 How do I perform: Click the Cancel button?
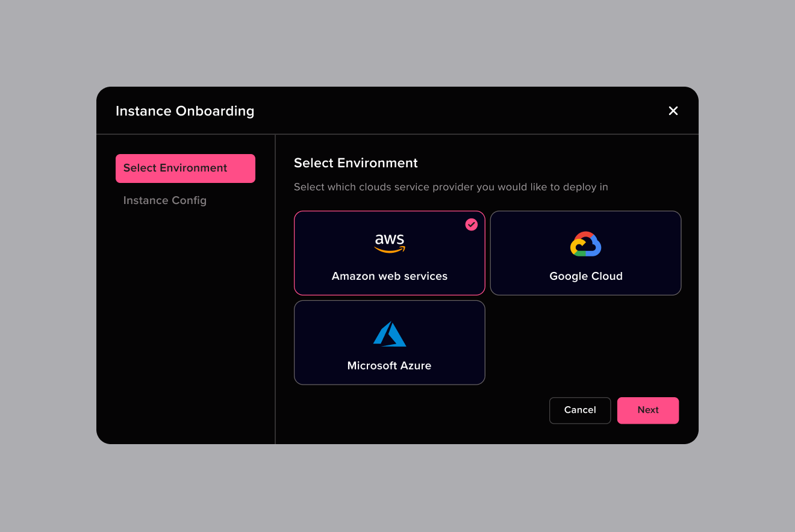click(x=580, y=410)
